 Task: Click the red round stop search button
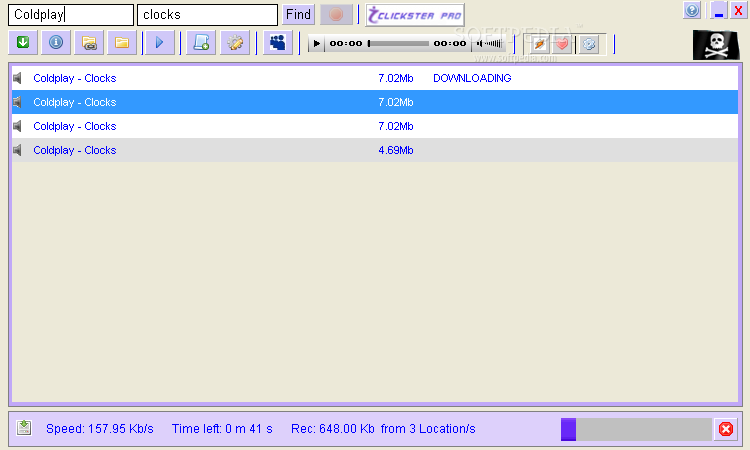coord(336,14)
